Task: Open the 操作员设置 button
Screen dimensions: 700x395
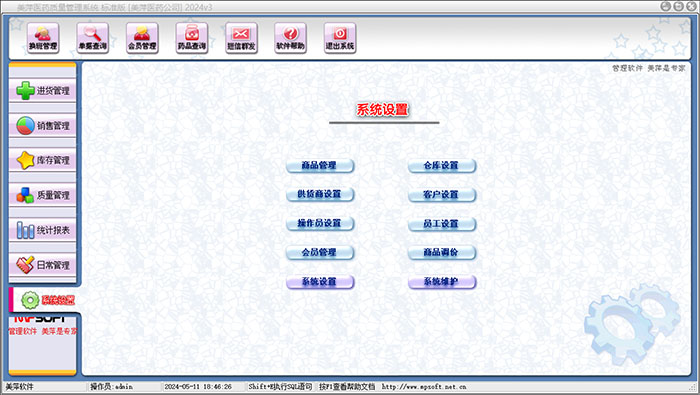Action: click(320, 223)
